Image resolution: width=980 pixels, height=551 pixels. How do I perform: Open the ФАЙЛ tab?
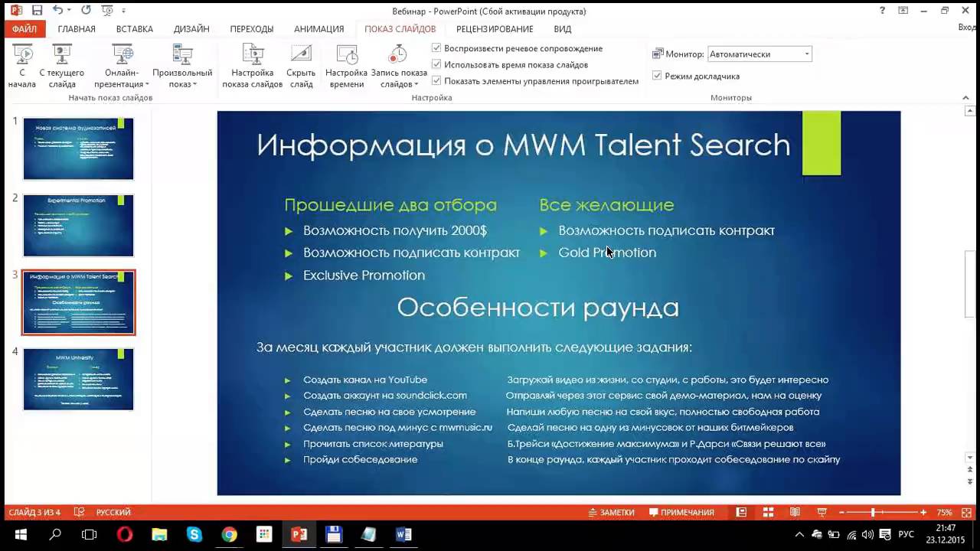coord(24,29)
